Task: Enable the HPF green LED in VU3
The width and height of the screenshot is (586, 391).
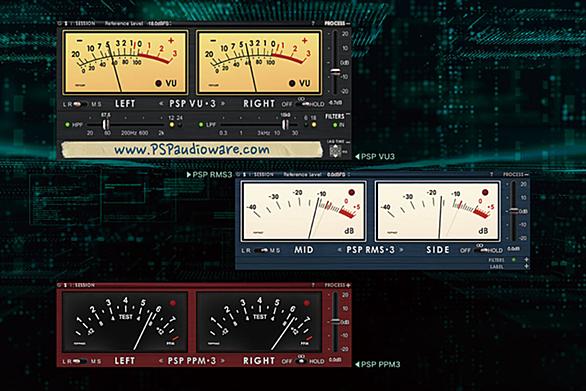Action: (x=68, y=124)
